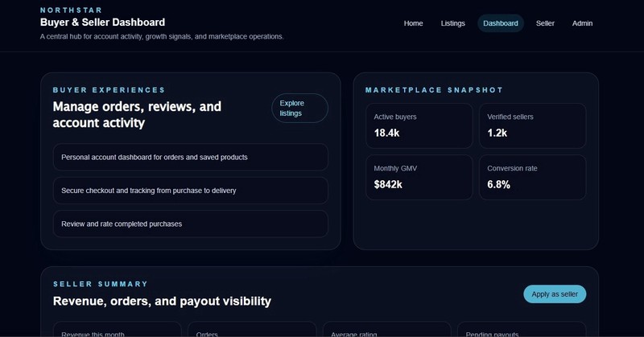This screenshot has width=644, height=337.
Task: Click the 'A central hub for account activity' tagline
Action: [x=162, y=36]
